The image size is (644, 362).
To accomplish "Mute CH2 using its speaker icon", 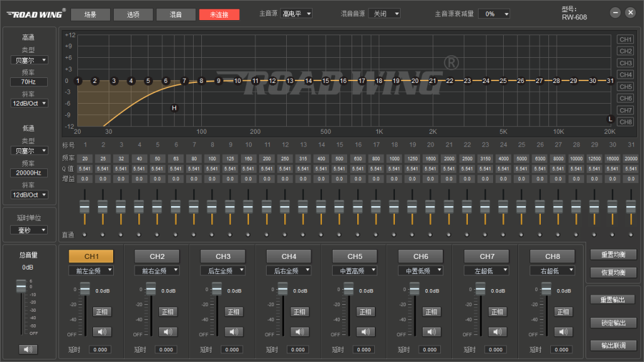I will [x=167, y=332].
